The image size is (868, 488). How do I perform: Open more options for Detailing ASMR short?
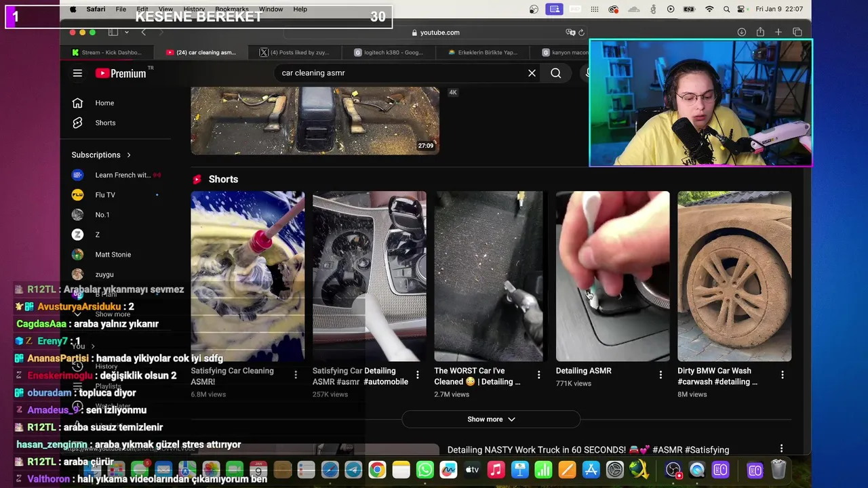point(660,375)
